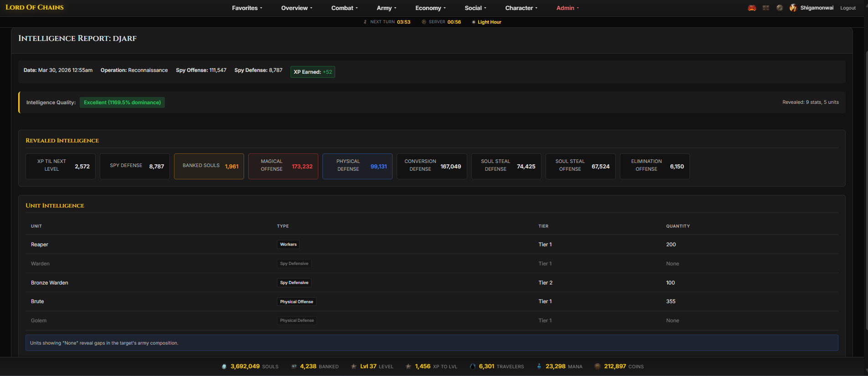Click the Shigamonwai profile avatar
Viewport: 868px width, 376px height.
click(x=793, y=8)
